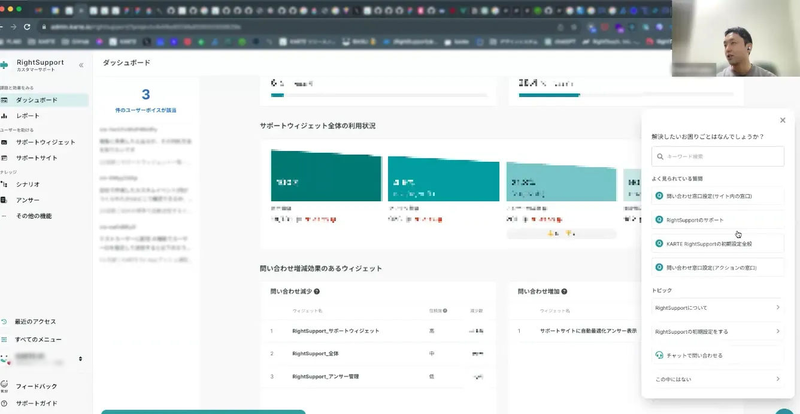Viewport: 800px width, 414px height.
Task: Reload the page in browser toolbar
Action: (27, 27)
